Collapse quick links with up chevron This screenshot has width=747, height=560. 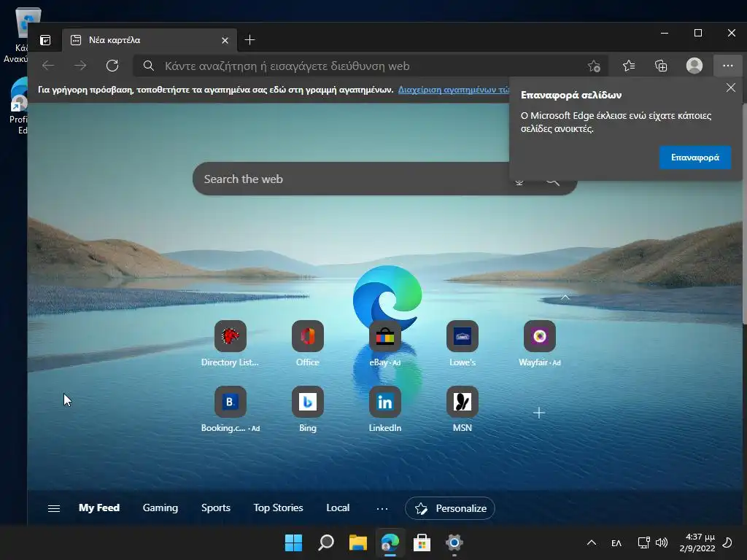click(565, 297)
